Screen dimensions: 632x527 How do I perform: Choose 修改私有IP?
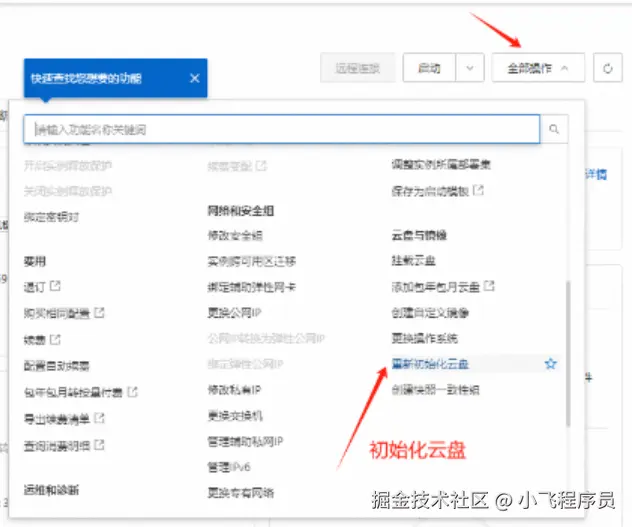(234, 390)
